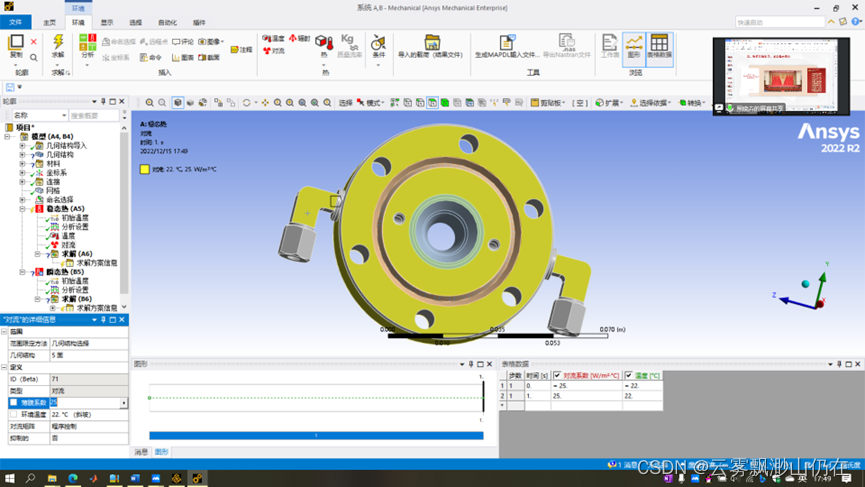Insert 评论 (Comment) from the ribbon
Screen dimensions: 865x487
[183, 42]
